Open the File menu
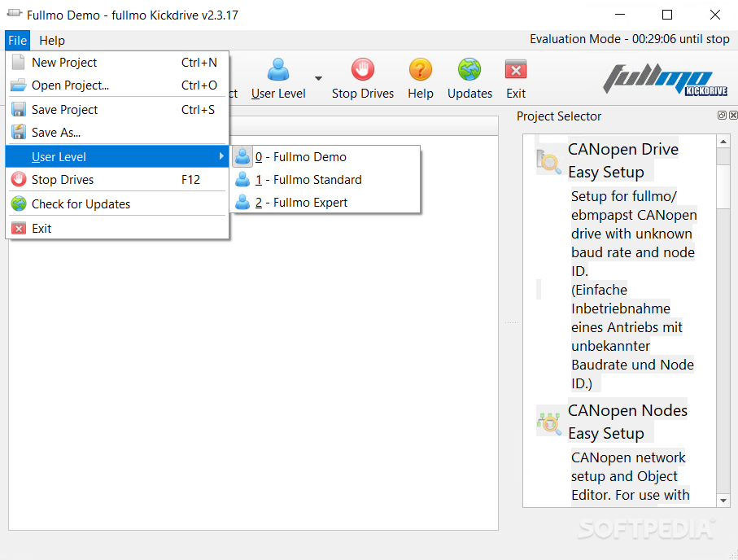The height and width of the screenshot is (560, 738). pos(17,41)
